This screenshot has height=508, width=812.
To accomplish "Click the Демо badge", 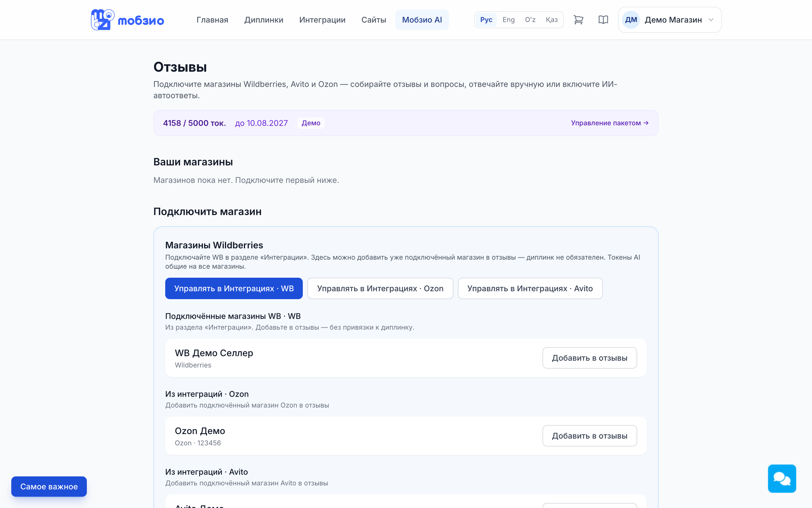I will click(311, 123).
